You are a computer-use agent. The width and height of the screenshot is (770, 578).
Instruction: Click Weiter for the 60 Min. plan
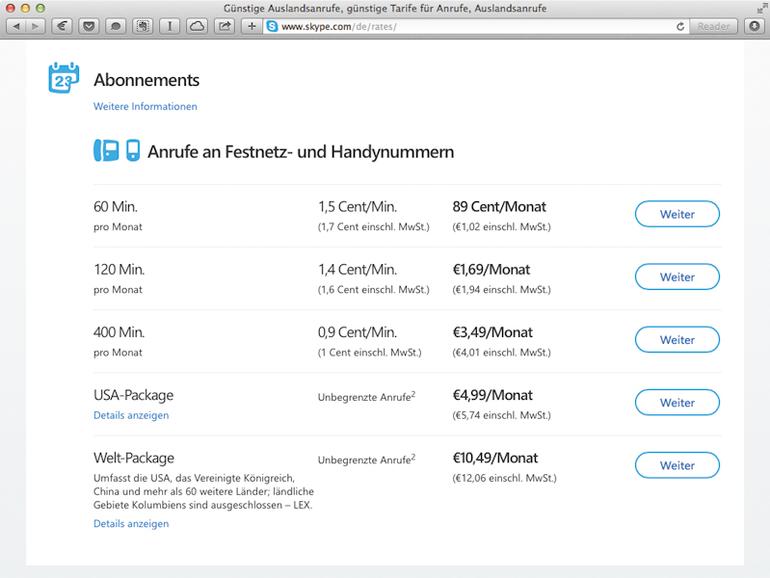[677, 214]
